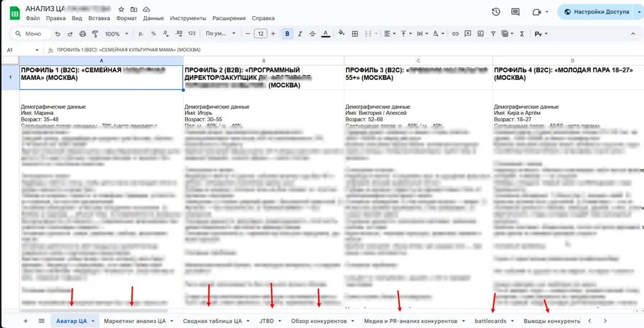The width and height of the screenshot is (644, 328).
Task: Toggle italic formatting
Action: pos(301,34)
